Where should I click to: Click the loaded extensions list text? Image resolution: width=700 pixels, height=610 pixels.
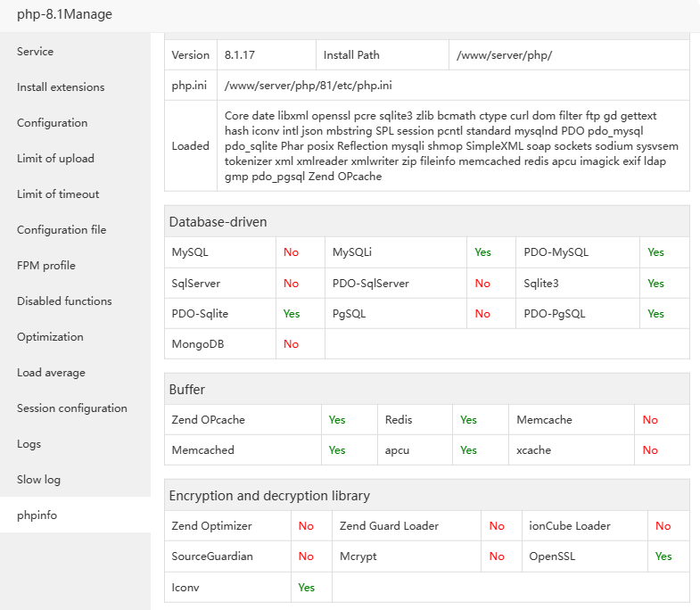(x=451, y=146)
